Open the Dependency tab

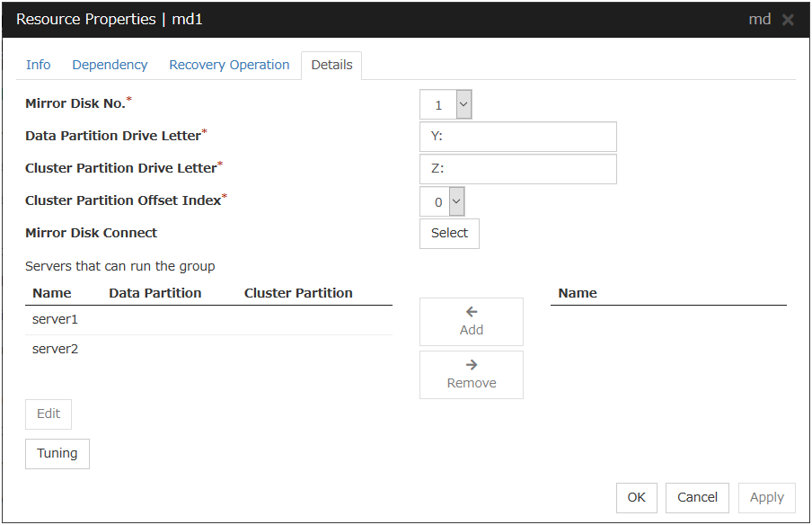[110, 65]
